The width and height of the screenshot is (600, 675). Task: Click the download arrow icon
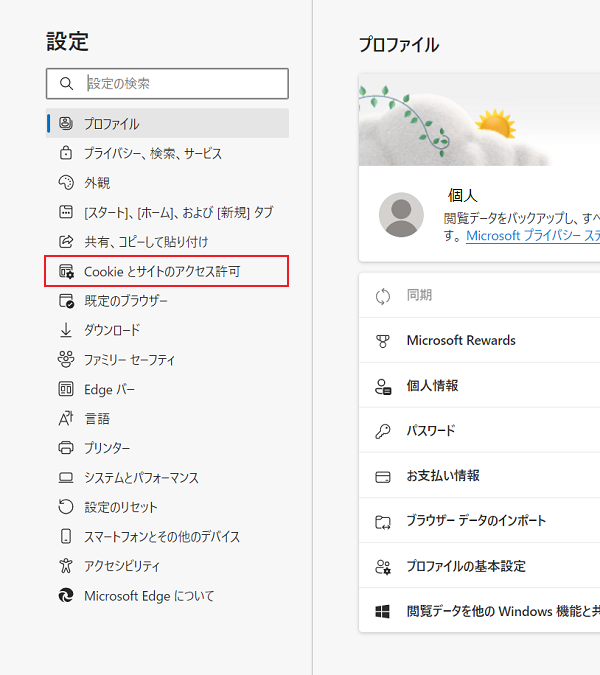point(67,330)
